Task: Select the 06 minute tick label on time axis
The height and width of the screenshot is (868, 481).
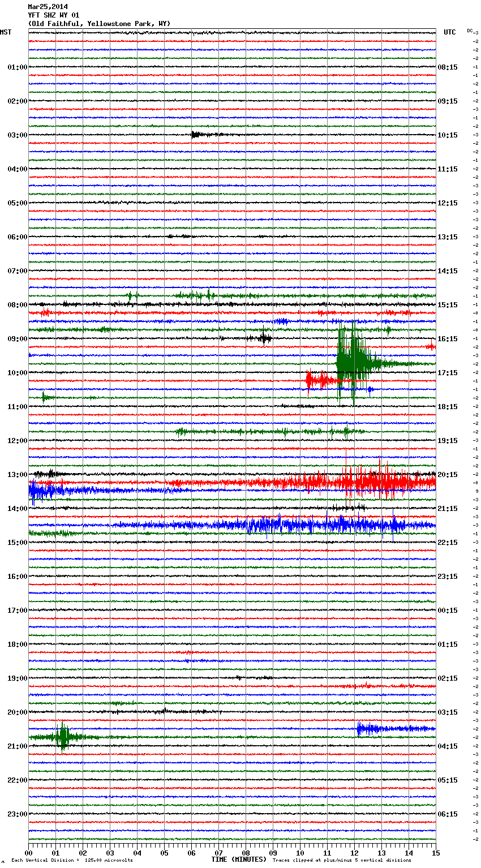Action: (x=191, y=853)
